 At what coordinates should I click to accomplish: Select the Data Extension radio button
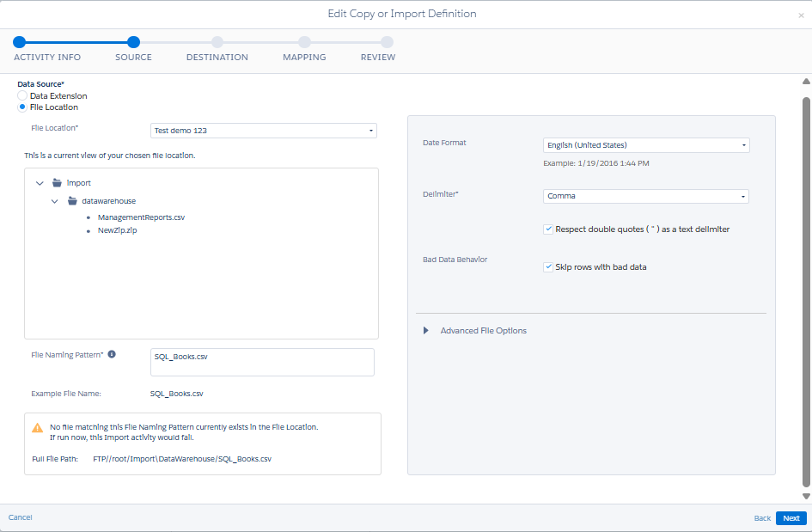[x=22, y=96]
